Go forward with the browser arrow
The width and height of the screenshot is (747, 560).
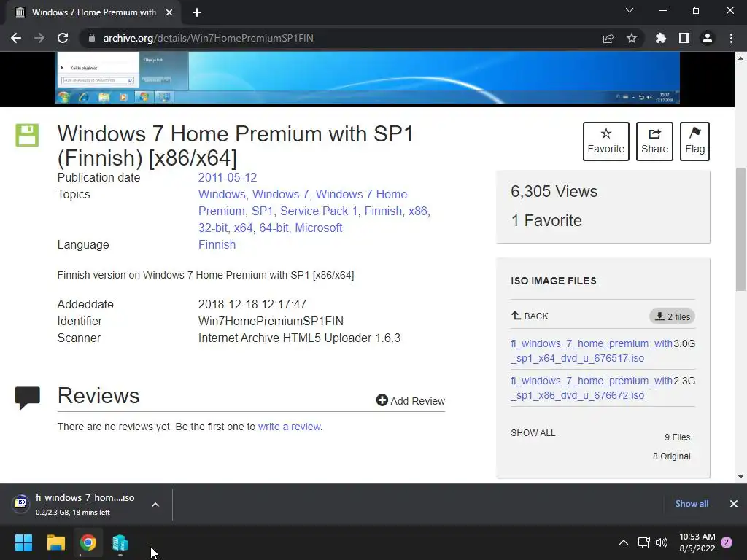pyautogui.click(x=39, y=38)
